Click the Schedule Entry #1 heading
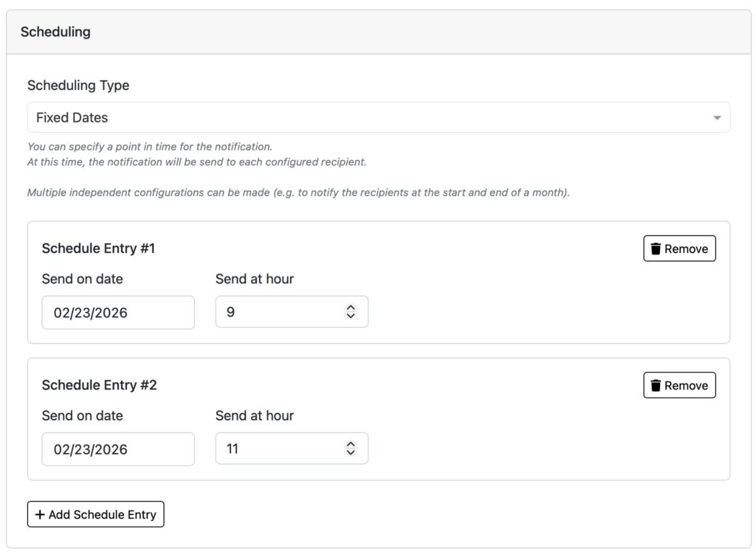This screenshot has height=557, width=756. tap(98, 249)
